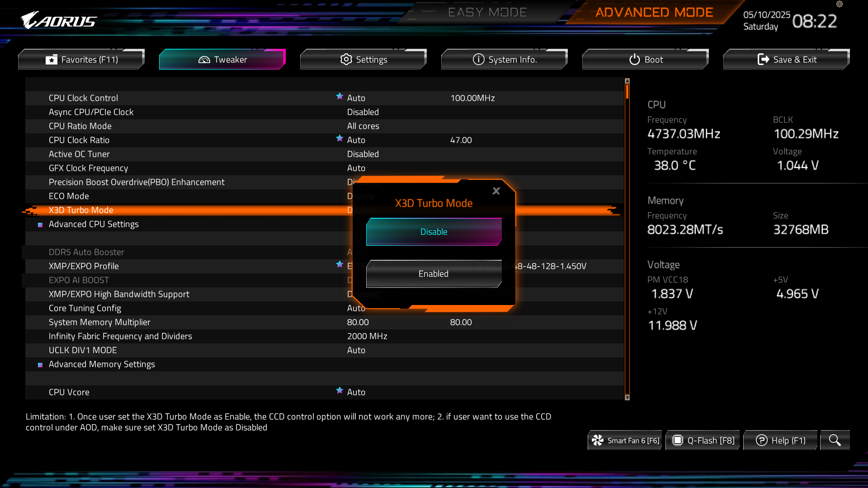
Task: Switch to Easy Mode
Action: [487, 12]
